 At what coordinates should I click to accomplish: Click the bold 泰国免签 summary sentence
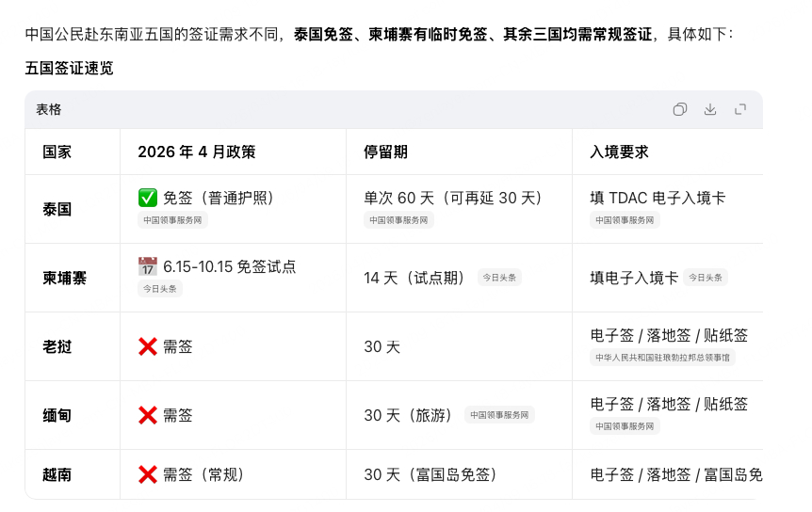pyautogui.click(x=473, y=34)
